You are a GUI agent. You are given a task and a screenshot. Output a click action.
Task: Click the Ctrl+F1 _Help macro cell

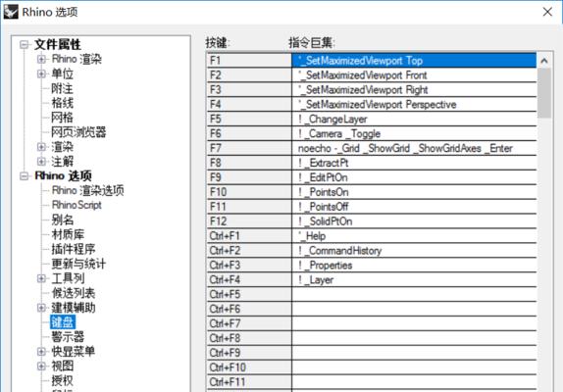414,236
